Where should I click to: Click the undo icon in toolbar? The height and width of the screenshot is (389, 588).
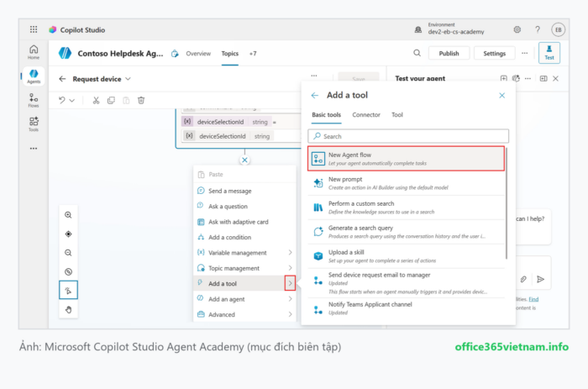[62, 100]
